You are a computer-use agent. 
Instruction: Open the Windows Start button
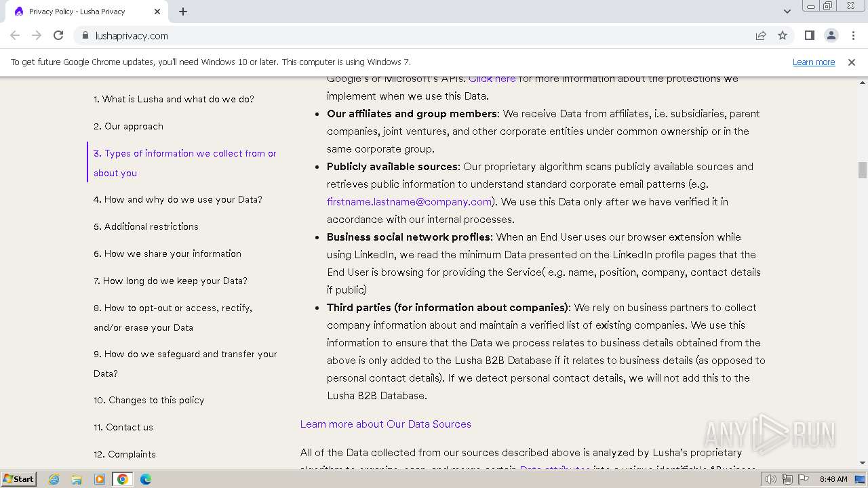(19, 479)
